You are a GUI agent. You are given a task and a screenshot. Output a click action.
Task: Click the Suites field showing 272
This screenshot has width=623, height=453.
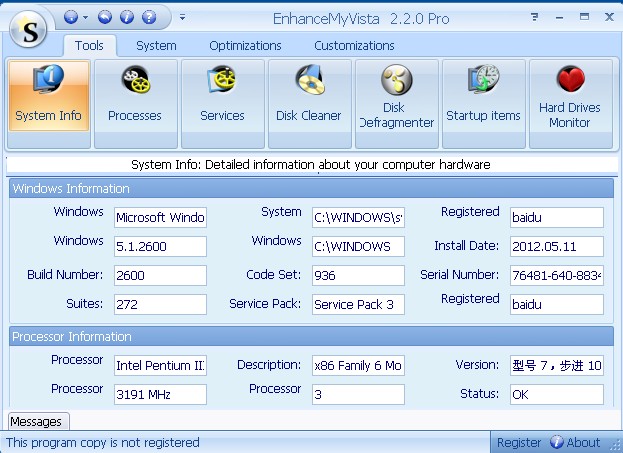(161, 304)
